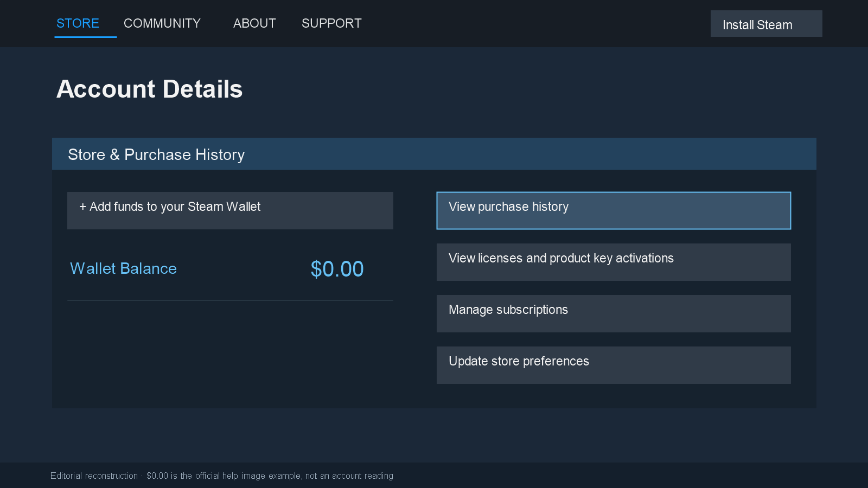Open the STORE tab
Image resolution: width=868 pixels, height=488 pixels.
(x=78, y=23)
